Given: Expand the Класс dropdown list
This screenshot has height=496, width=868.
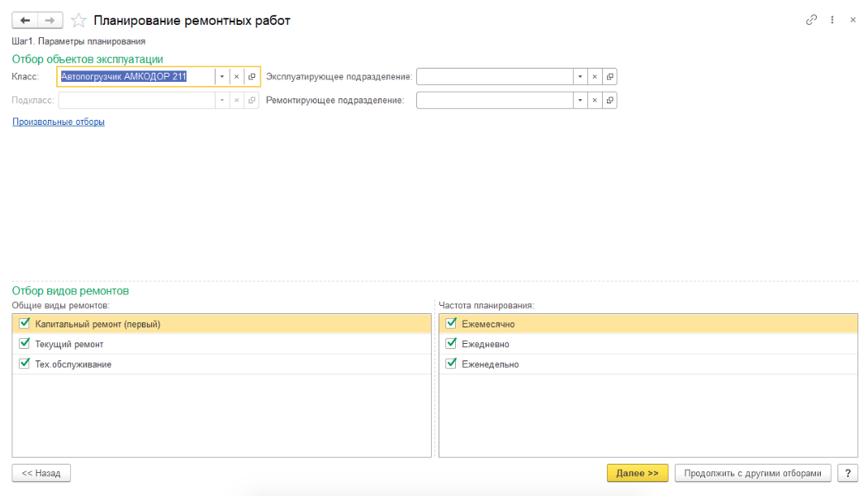Looking at the screenshot, I should pos(222,77).
